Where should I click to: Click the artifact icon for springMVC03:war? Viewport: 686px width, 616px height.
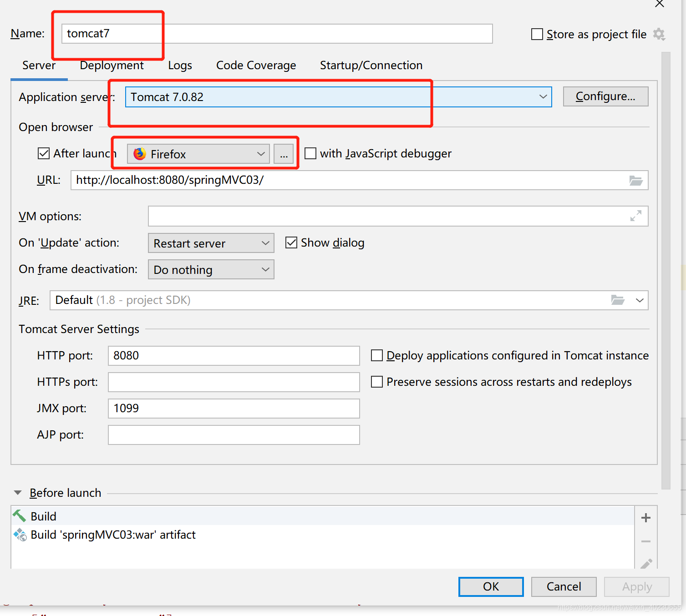(20, 535)
